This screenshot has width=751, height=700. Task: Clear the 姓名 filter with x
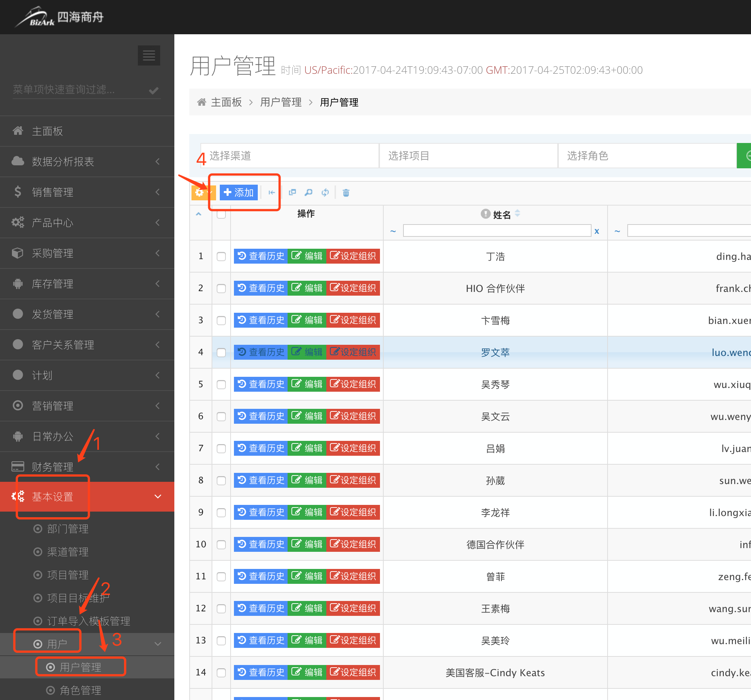click(597, 231)
